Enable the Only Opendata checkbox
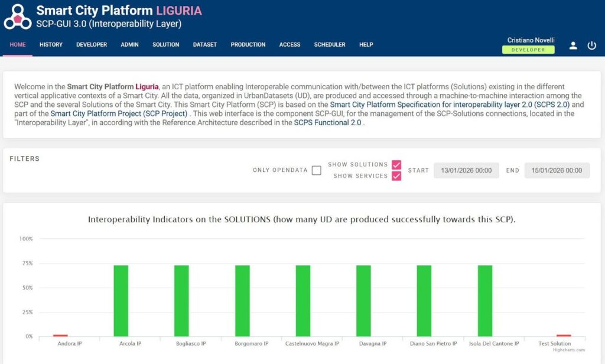 coord(316,170)
